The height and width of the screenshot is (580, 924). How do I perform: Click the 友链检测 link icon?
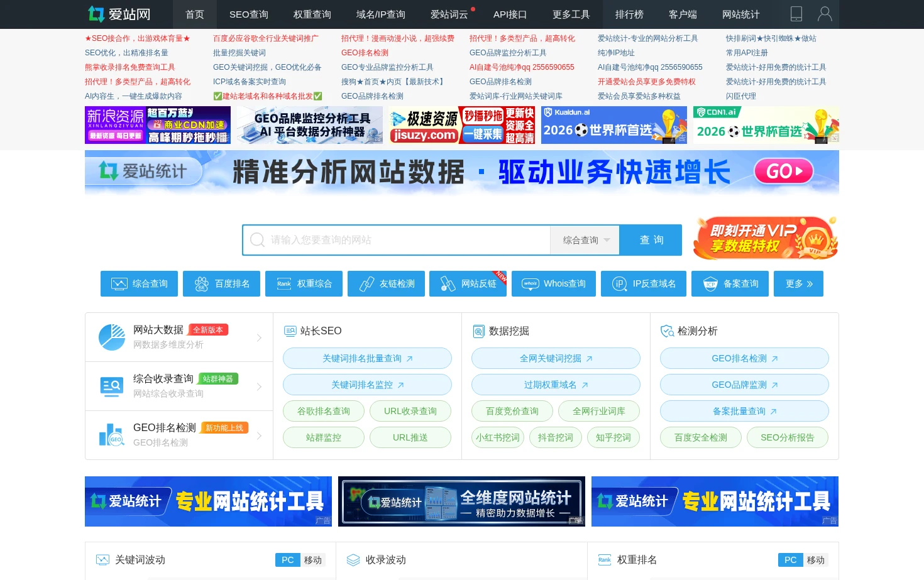point(366,284)
